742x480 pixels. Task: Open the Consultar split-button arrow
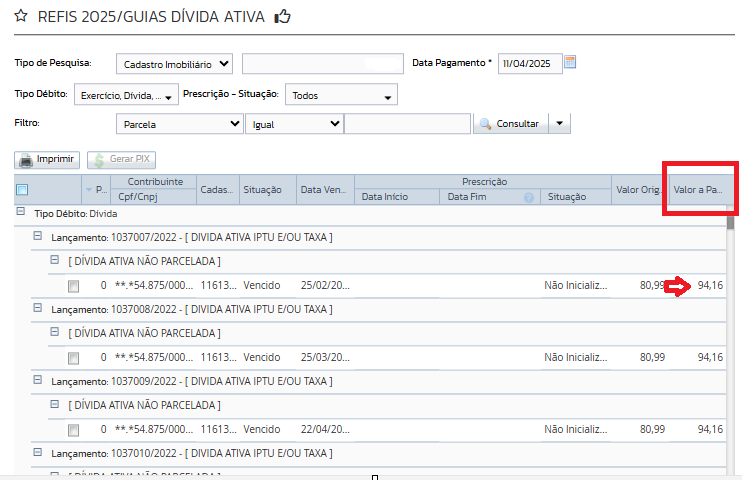(560, 124)
